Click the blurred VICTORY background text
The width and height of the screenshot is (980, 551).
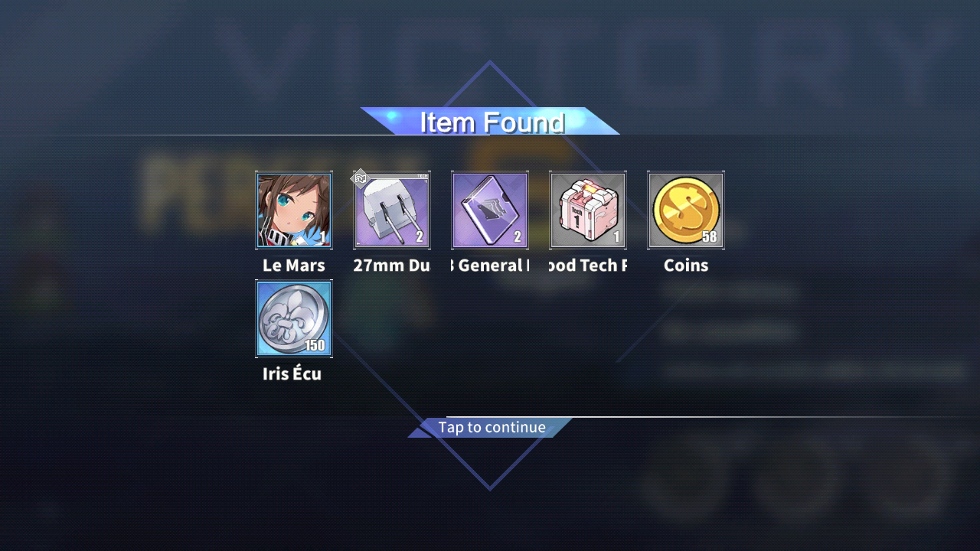[x=582, y=60]
